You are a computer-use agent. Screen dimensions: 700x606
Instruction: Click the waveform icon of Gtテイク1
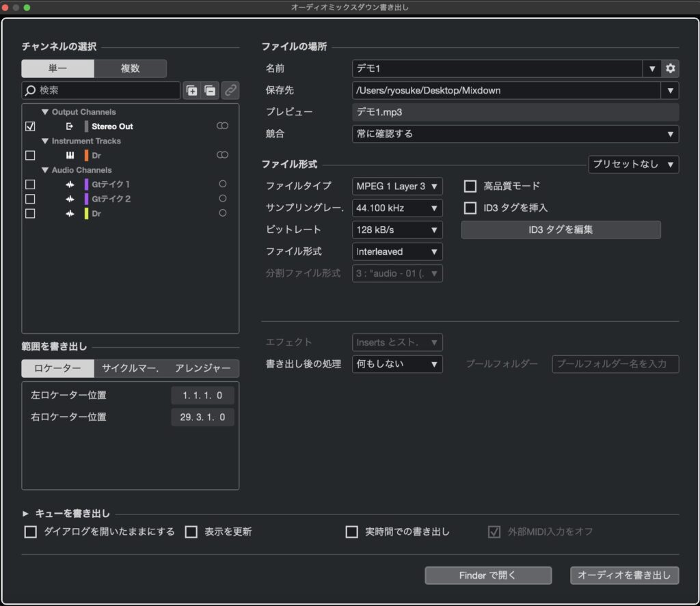tap(70, 184)
